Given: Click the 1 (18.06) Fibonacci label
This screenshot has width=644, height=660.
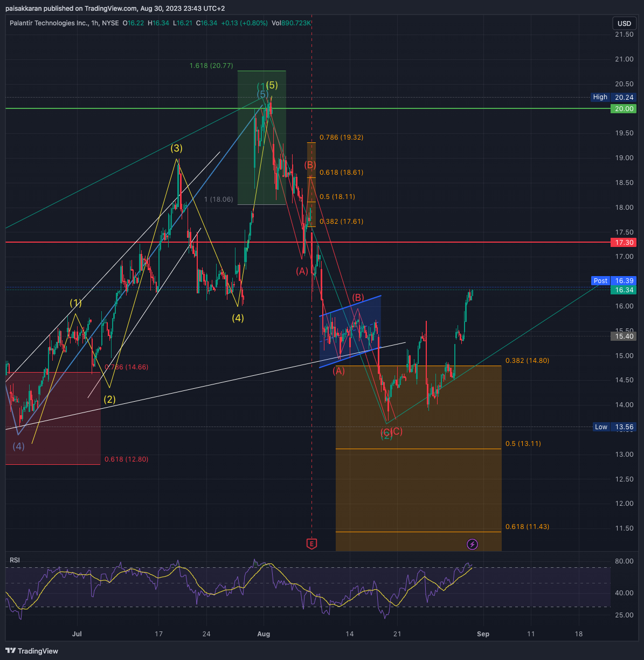Looking at the screenshot, I should 218,200.
